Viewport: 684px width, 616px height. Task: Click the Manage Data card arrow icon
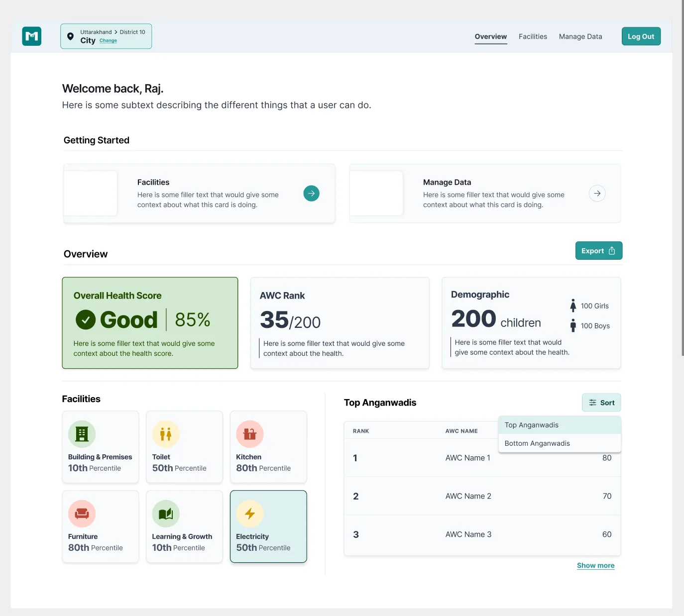point(597,193)
